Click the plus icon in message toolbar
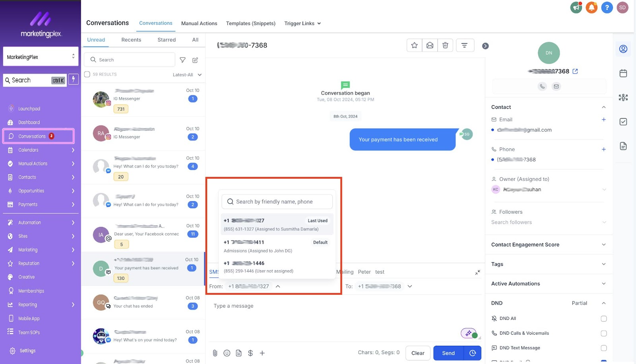This screenshot has width=636, height=364. pos(262,353)
